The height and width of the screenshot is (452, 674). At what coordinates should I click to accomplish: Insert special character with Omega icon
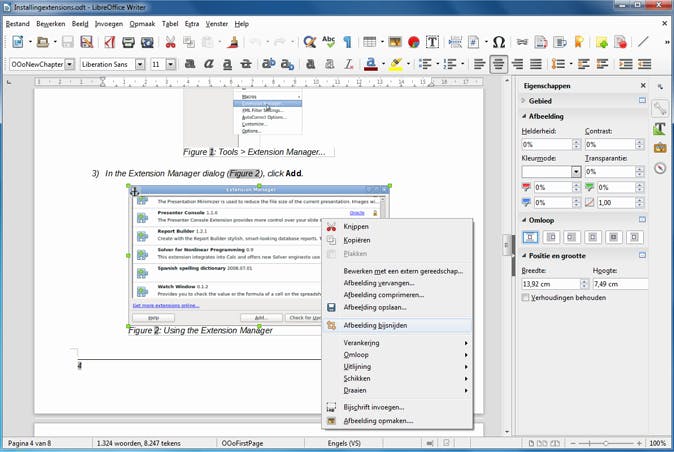pos(498,42)
